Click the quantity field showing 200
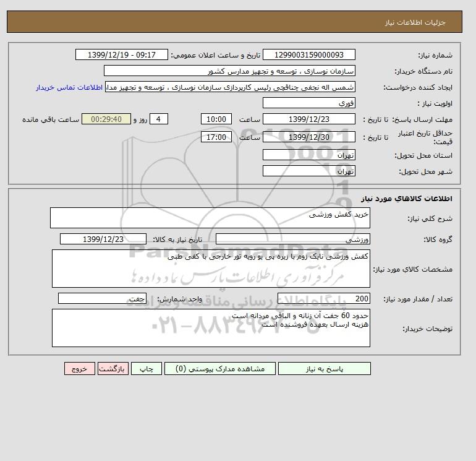Viewport: 476px width, 461px height. pyautogui.click(x=323, y=298)
